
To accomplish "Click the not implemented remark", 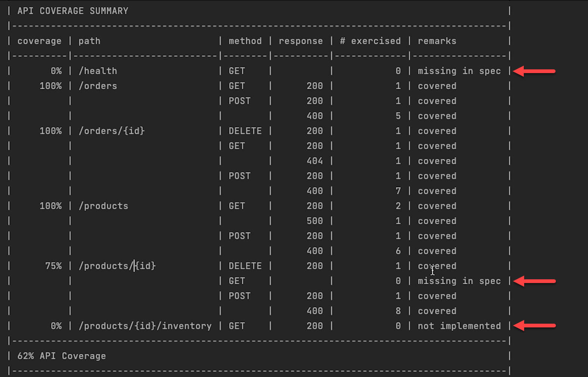I will [459, 326].
